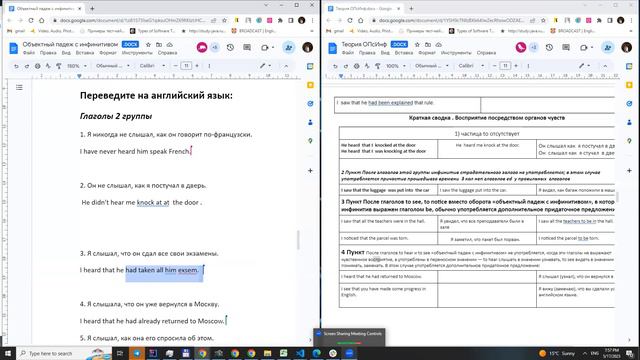The height and width of the screenshot is (360, 640).
Task: Open Инструменты menu in right Docs window
Action: (456, 53)
